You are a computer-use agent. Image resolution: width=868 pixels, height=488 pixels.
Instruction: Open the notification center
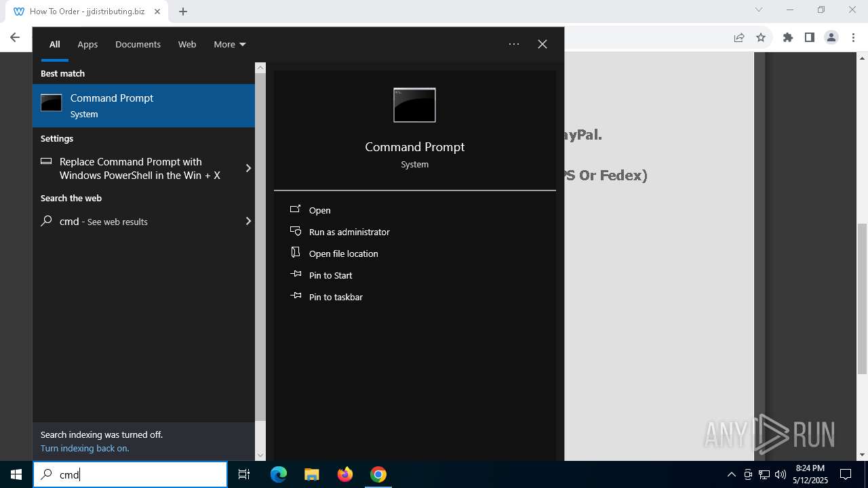846,474
